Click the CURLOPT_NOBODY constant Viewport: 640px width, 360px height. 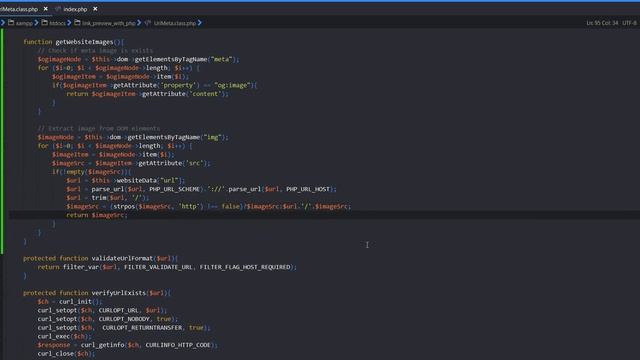coord(124,319)
